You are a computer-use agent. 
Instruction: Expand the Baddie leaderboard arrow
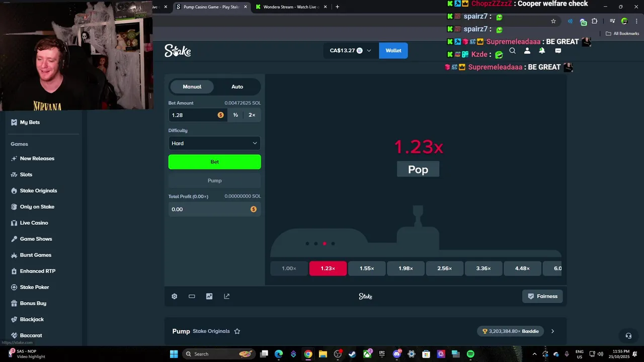point(552,331)
